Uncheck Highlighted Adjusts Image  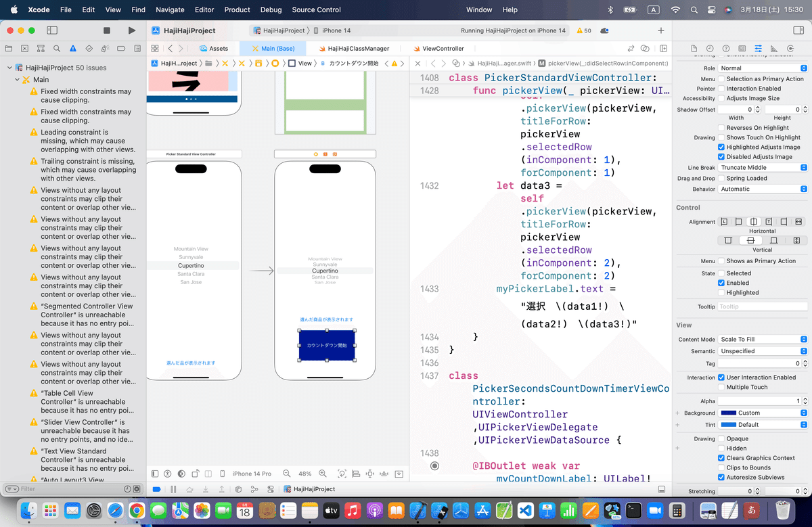(x=721, y=147)
